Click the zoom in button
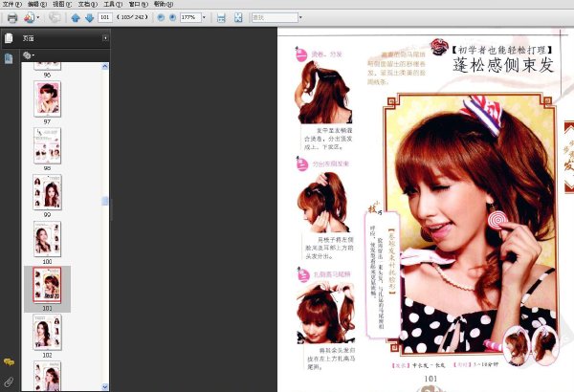 (x=172, y=17)
